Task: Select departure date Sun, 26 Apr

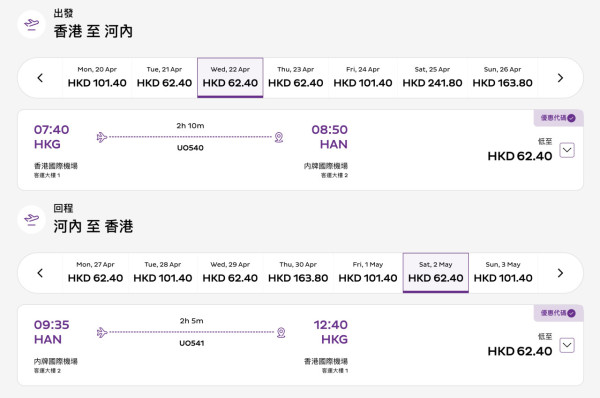Action: [x=502, y=78]
